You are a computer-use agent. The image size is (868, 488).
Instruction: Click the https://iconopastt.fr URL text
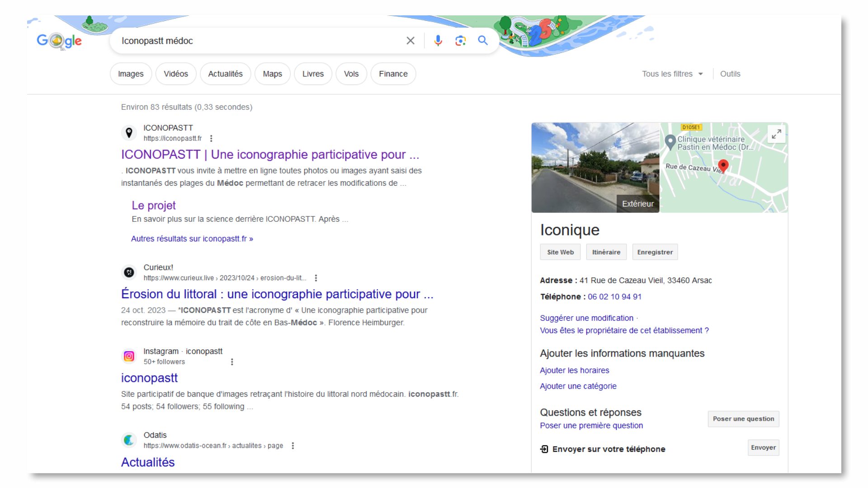click(173, 139)
